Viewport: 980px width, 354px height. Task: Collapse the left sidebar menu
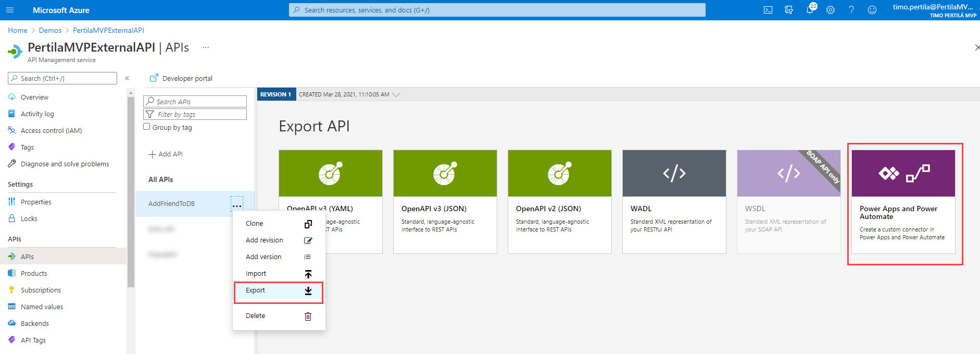127,78
